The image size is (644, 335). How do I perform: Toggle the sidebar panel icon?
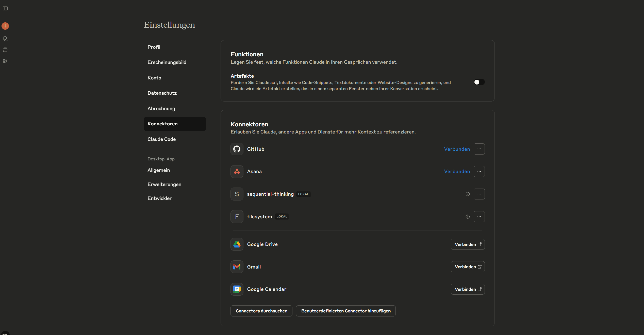5,8
